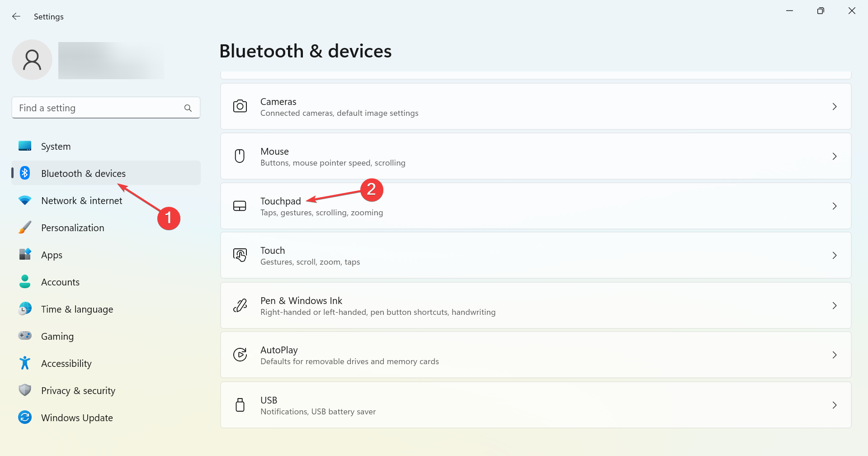868x456 pixels.
Task: Switch to the Accounts section
Action: click(60, 282)
